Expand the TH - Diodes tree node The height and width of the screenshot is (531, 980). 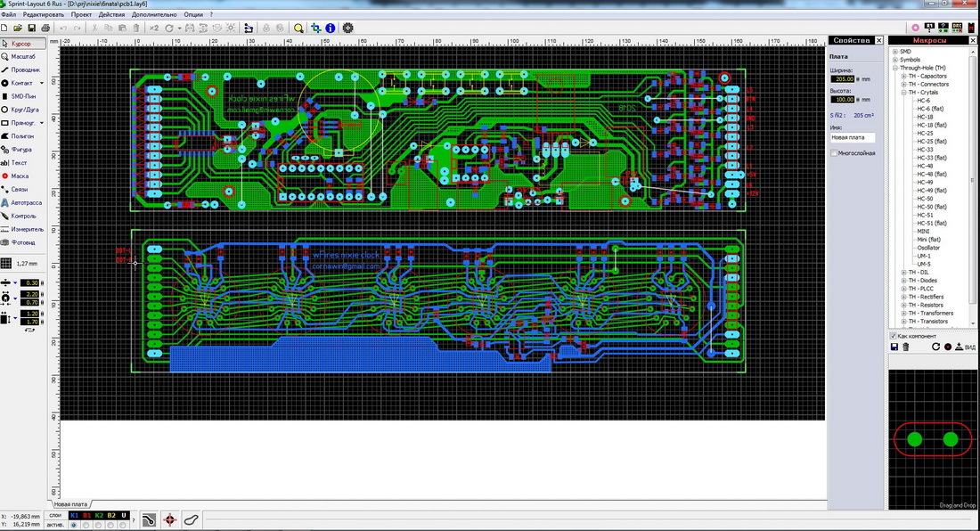click(902, 281)
